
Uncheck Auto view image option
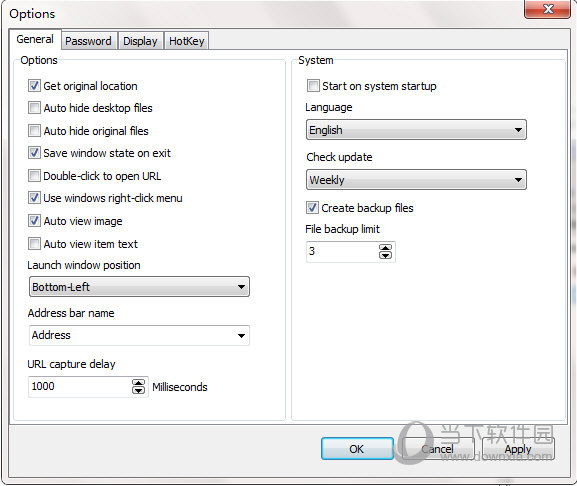point(34,221)
